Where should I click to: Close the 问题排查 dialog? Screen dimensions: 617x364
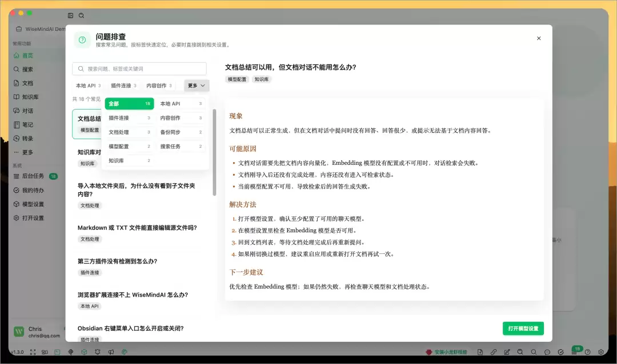point(539,38)
